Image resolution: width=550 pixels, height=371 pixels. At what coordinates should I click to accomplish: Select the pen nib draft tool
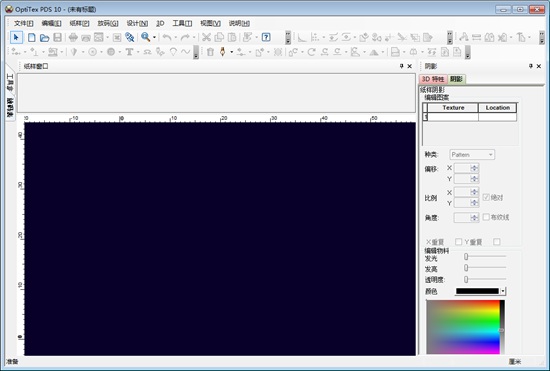[x=222, y=52]
